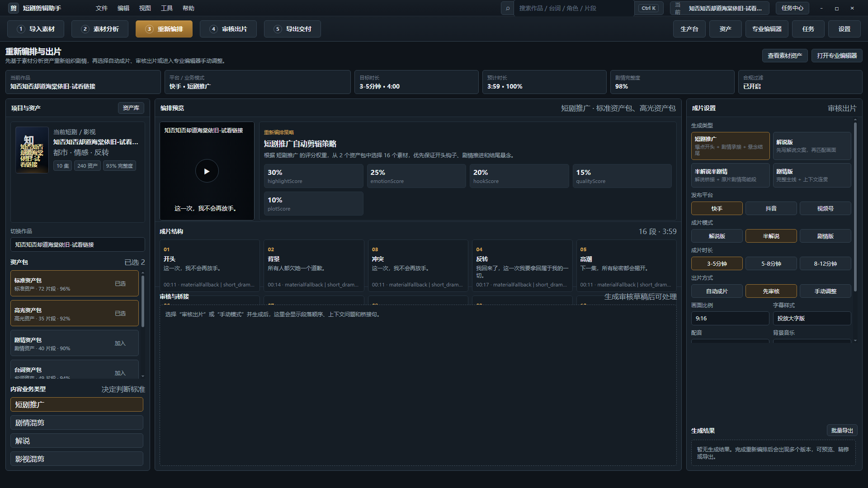
Task: Click the search input field
Action: tap(574, 8)
